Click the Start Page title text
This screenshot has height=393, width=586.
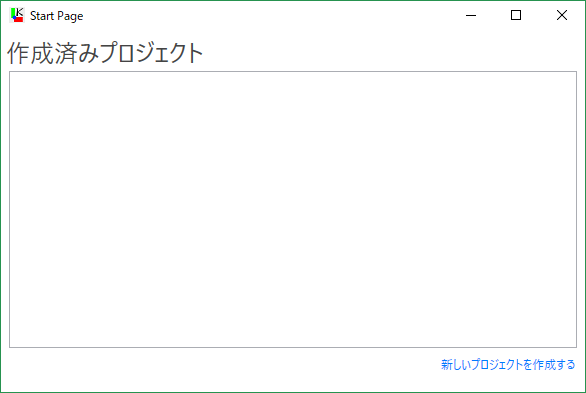pos(56,16)
